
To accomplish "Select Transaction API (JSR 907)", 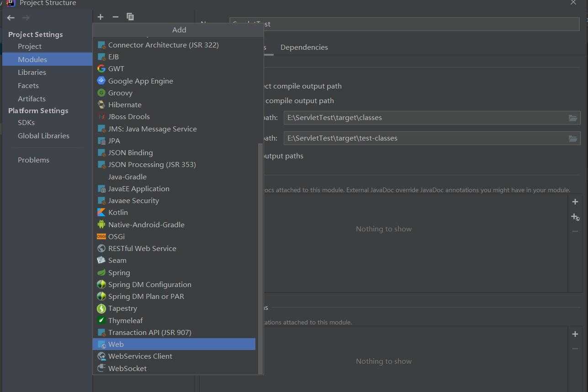I will (x=174, y=332).
